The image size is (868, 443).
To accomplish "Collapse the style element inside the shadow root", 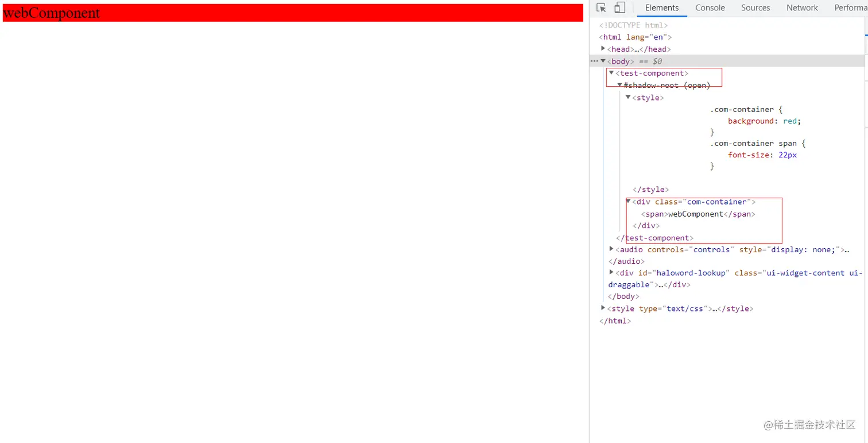I will 627,97.
